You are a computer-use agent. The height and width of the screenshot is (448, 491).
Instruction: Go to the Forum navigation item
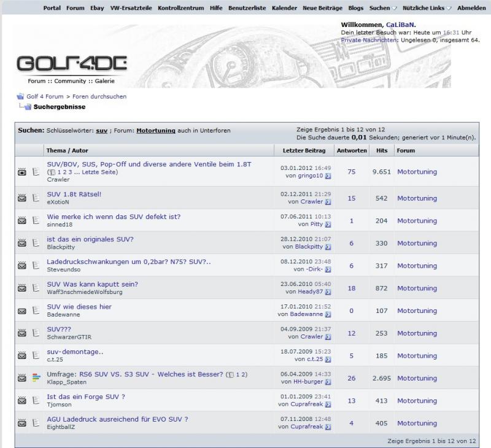pyautogui.click(x=75, y=8)
